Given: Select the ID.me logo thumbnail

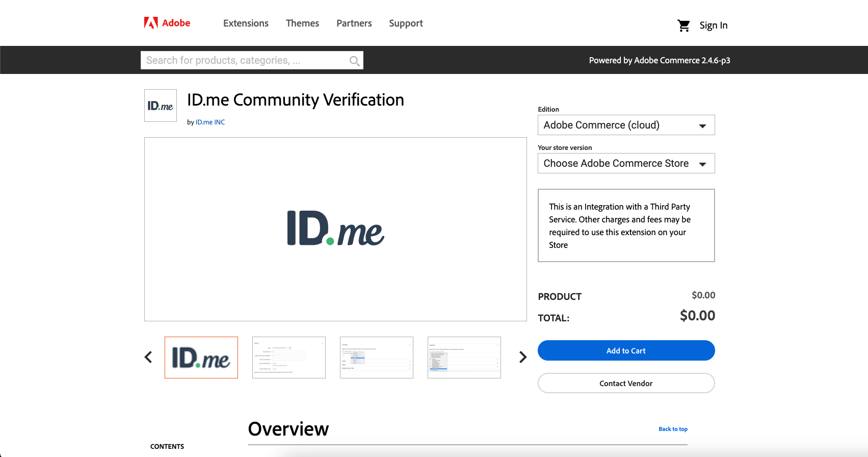Looking at the screenshot, I should (201, 358).
